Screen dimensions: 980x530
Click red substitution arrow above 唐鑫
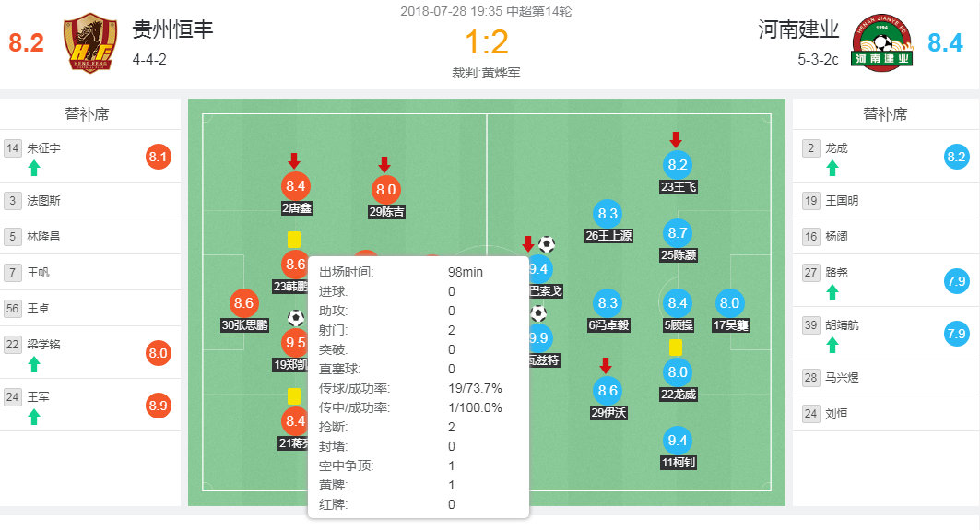pos(294,160)
